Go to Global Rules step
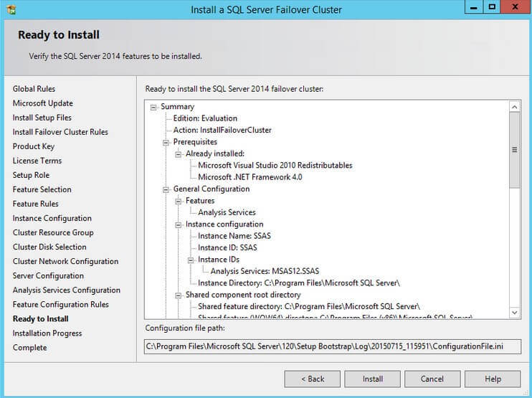This screenshot has height=398, width=532. 34,89
